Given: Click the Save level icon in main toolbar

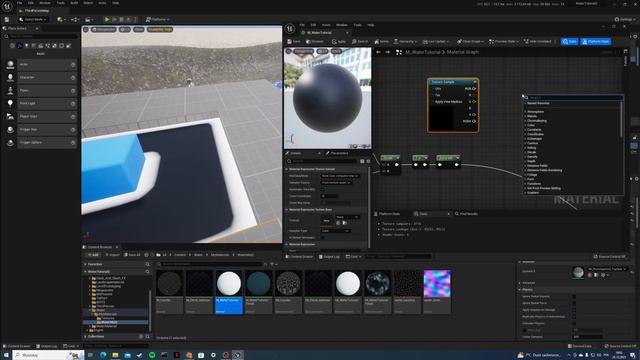Looking at the screenshot, I should point(7,19).
